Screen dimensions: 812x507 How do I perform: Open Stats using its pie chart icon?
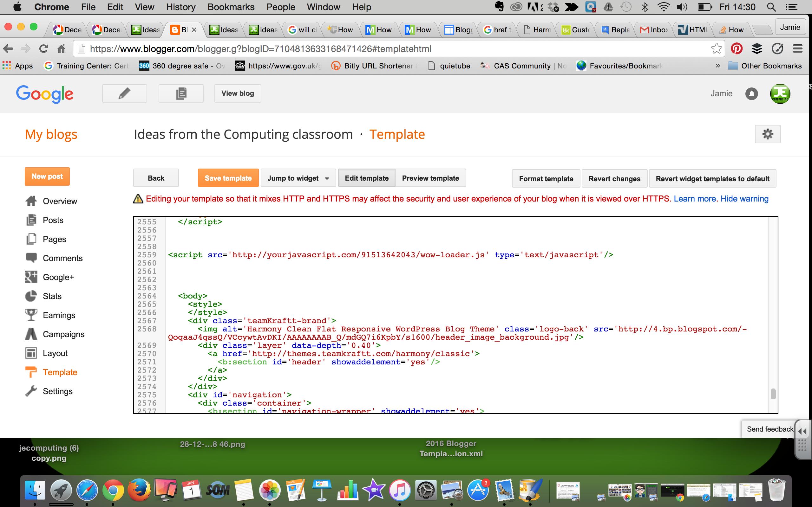[x=31, y=296]
